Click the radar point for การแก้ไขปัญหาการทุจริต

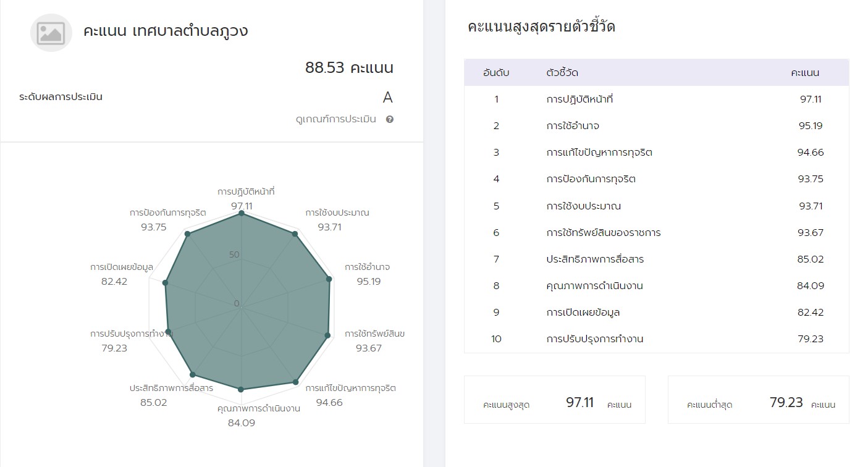295,382
